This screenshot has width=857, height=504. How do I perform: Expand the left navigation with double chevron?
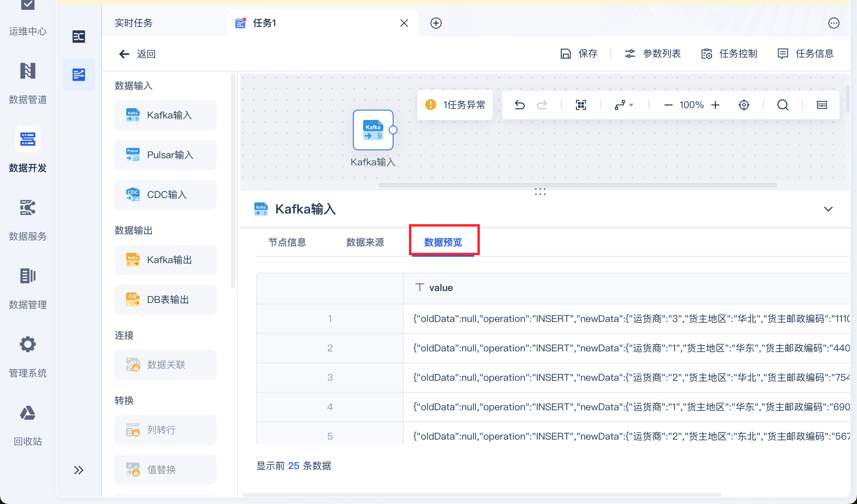tap(78, 470)
